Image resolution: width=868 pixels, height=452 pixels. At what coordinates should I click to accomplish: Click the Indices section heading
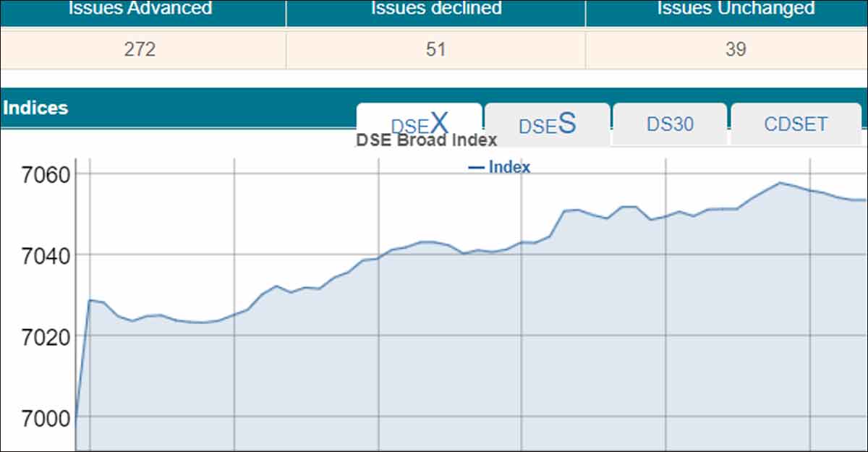click(x=35, y=108)
